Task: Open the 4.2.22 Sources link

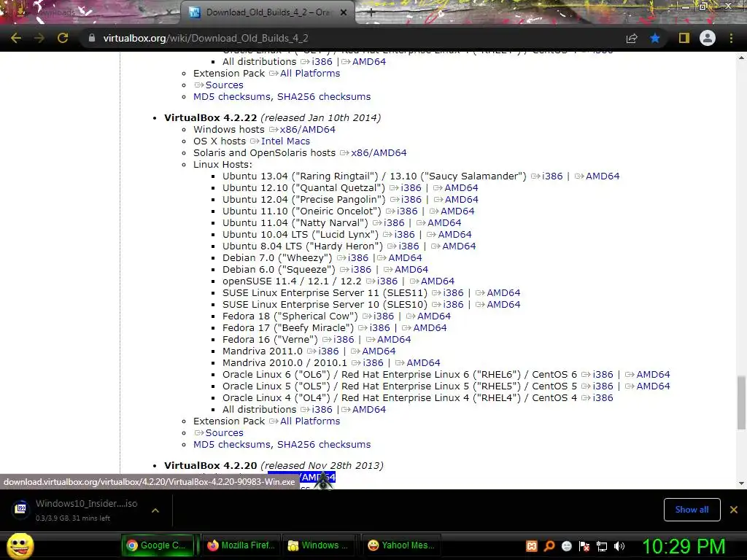Action: (225, 433)
